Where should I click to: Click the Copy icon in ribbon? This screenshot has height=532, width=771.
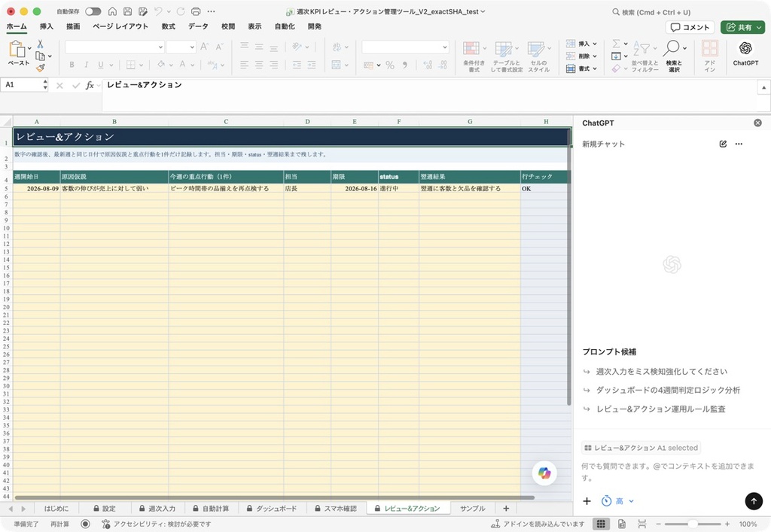pyautogui.click(x=41, y=56)
